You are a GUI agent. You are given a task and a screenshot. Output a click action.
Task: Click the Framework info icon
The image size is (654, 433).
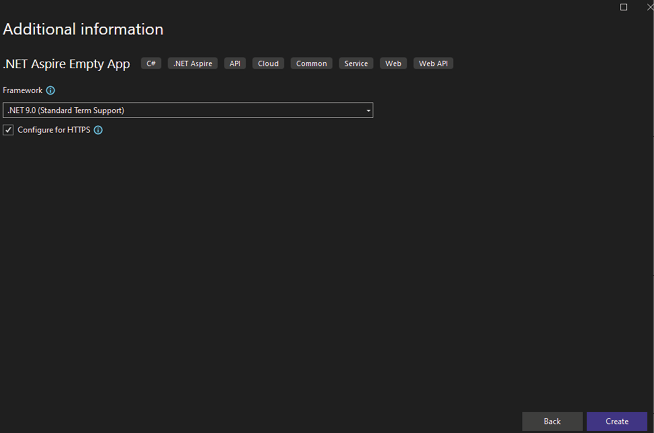51,90
